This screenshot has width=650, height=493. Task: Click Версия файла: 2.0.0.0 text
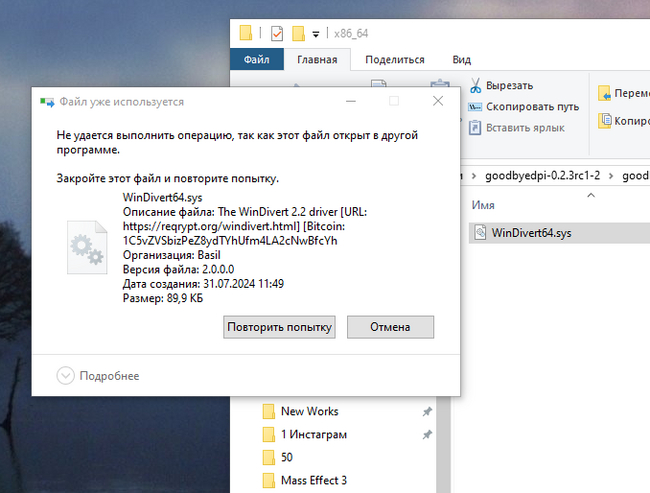(x=178, y=270)
